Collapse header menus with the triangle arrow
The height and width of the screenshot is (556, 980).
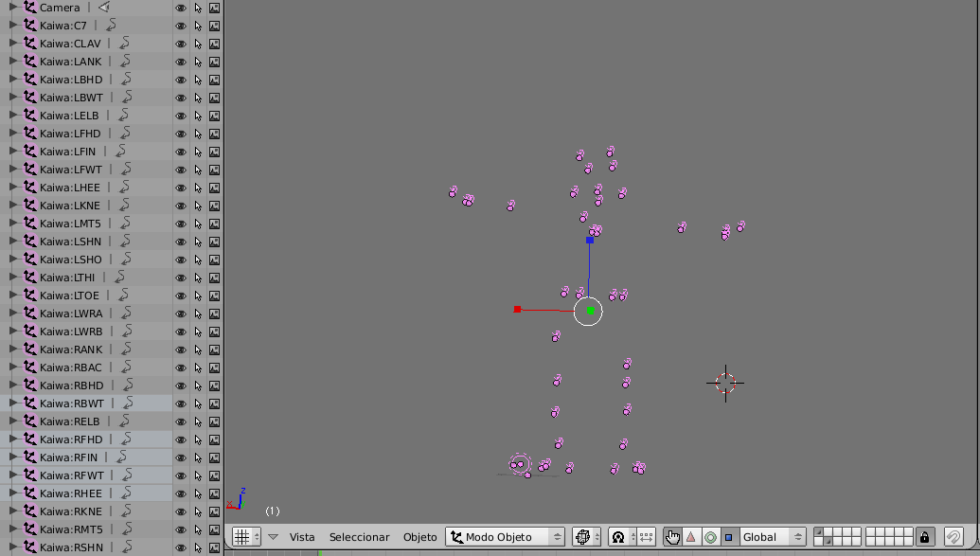tap(273, 537)
